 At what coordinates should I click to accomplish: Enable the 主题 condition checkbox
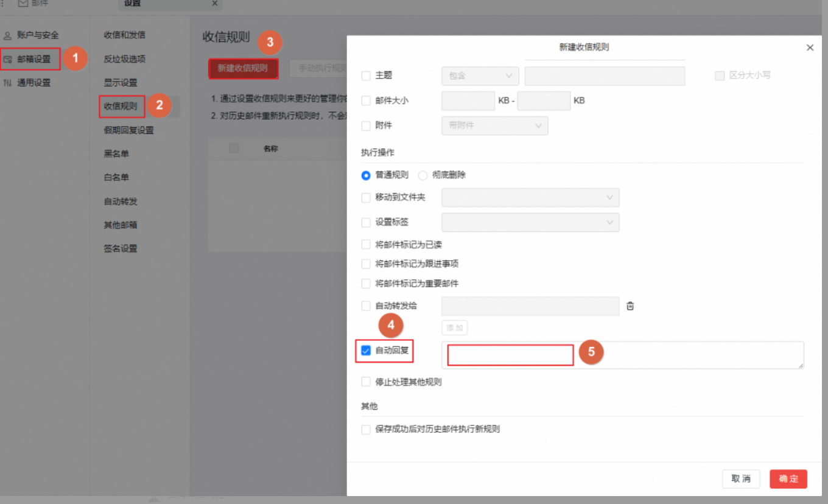[x=366, y=76]
